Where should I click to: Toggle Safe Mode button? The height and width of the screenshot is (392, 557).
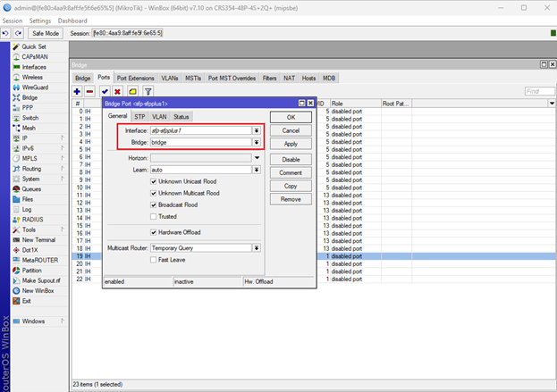click(x=46, y=33)
